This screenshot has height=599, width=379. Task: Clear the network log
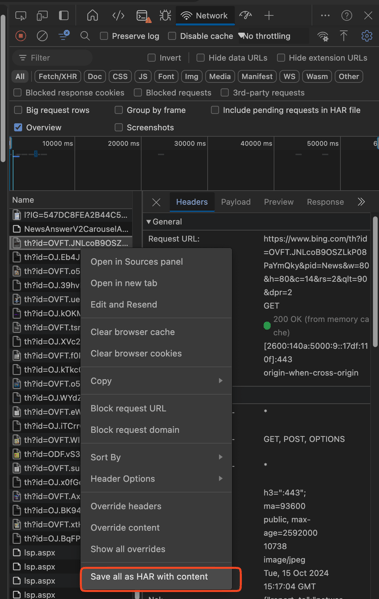tap(42, 36)
